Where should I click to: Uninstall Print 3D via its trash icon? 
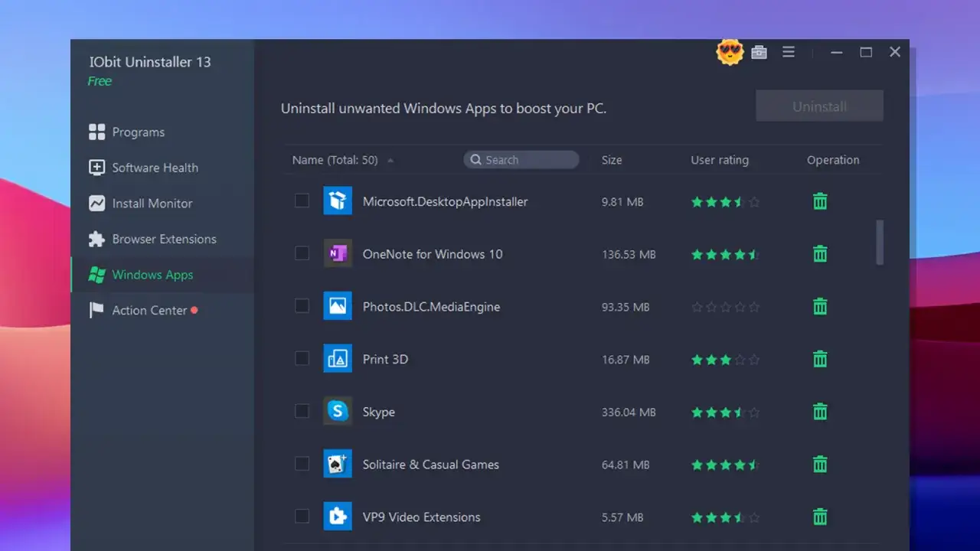(x=820, y=358)
